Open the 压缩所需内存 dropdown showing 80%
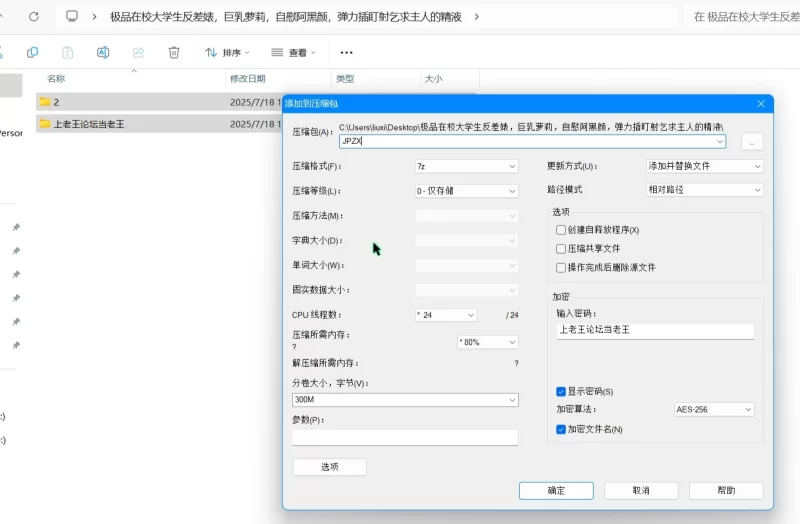This screenshot has height=524, width=800. (x=488, y=342)
